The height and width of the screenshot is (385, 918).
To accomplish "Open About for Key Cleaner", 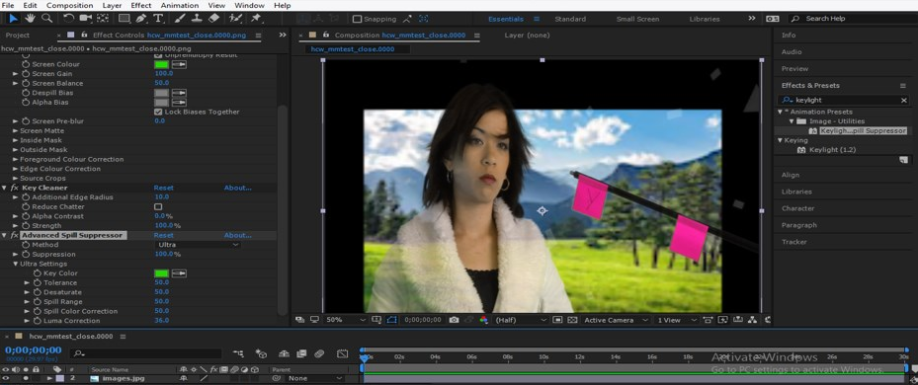I will point(238,188).
